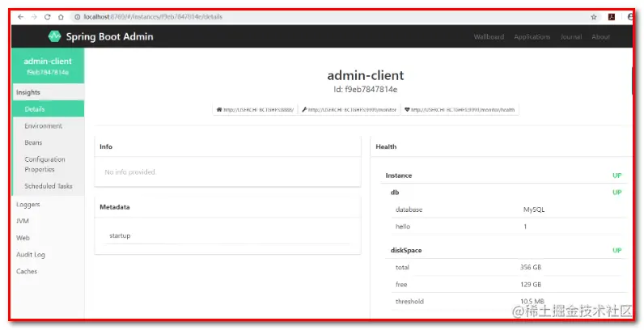This screenshot has height=330, width=644.
Task: Open Environment in sidebar
Action: coord(48,126)
